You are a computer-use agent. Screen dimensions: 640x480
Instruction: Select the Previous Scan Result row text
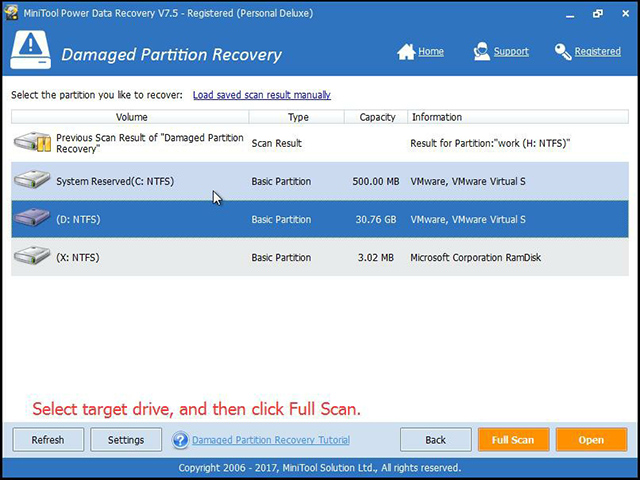pyautogui.click(x=149, y=143)
